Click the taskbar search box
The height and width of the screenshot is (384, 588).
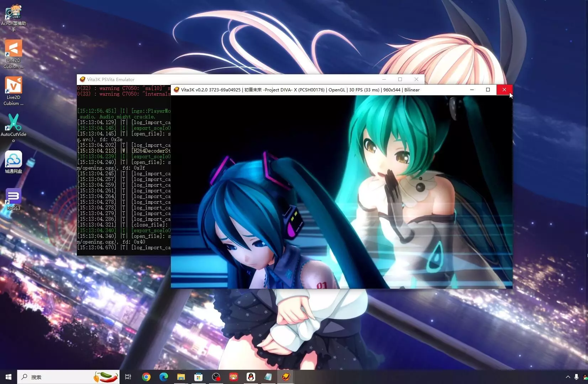click(68, 377)
